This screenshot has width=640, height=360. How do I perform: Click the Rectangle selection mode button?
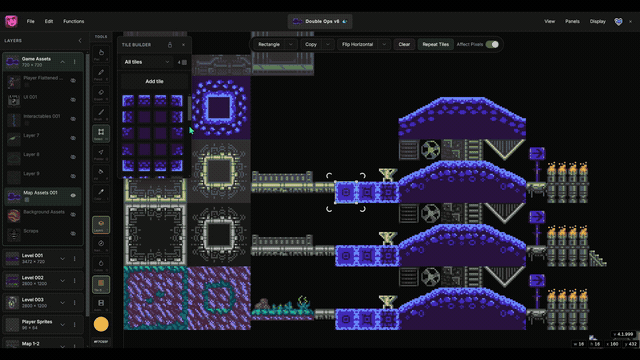[x=269, y=44]
